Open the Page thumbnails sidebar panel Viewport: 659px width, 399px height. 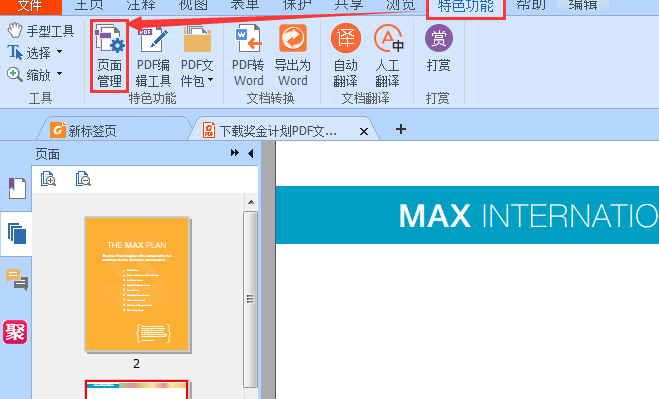[x=17, y=234]
